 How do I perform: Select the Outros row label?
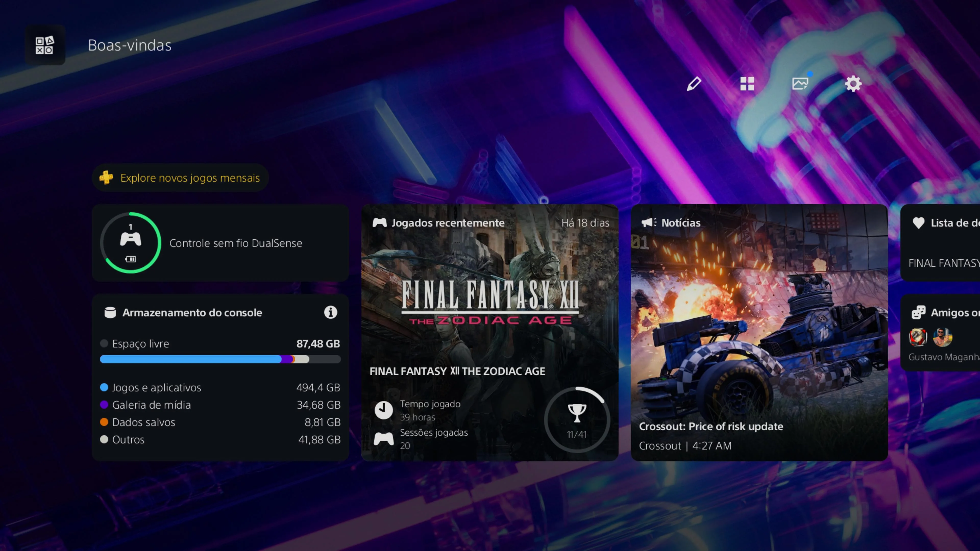[128, 440]
